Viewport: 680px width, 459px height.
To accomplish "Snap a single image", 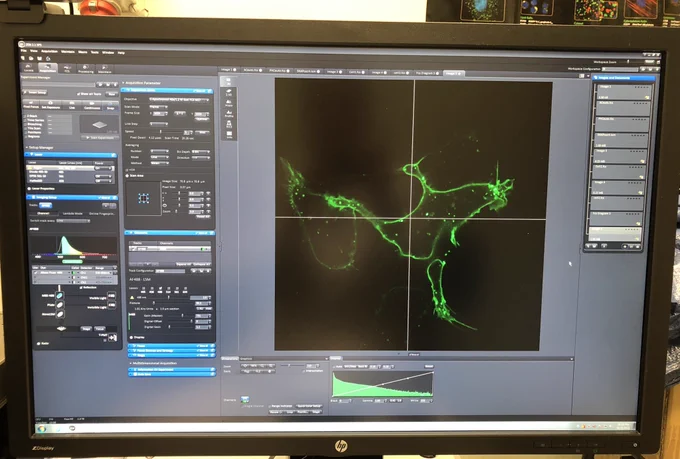I will 110,106.
